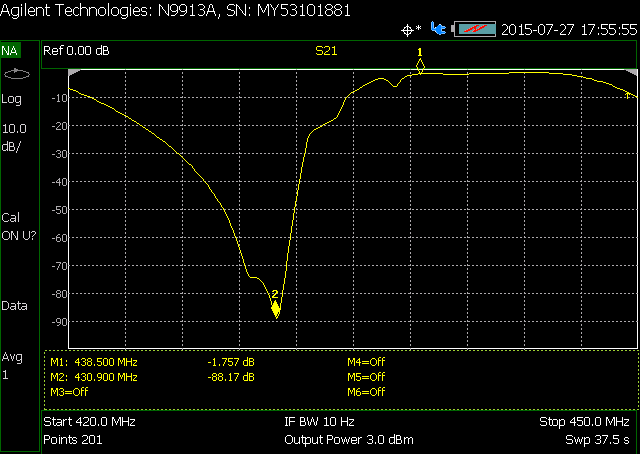
Task: Select the M2 430.900 MHz marker readout
Action: (x=94, y=377)
